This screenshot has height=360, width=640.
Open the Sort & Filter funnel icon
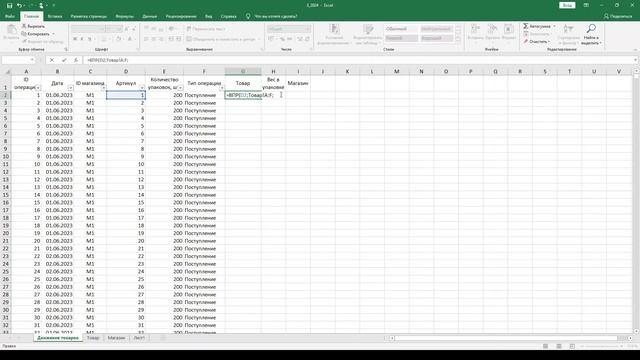pos(568,29)
